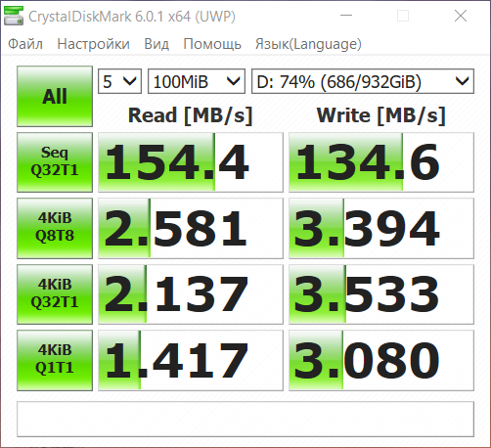Open the Помощь menu
Viewport: 491px width, 448px height.
point(212,44)
